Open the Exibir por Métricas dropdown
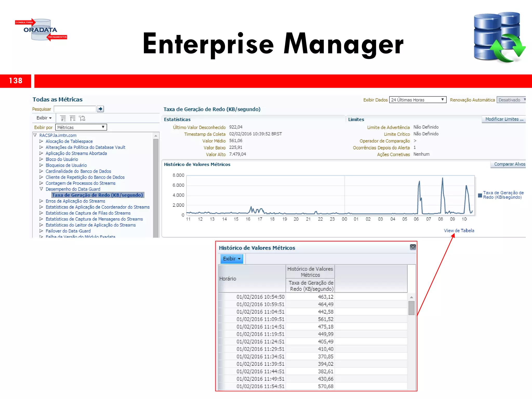This screenshot has height=399, width=532. tap(81, 127)
